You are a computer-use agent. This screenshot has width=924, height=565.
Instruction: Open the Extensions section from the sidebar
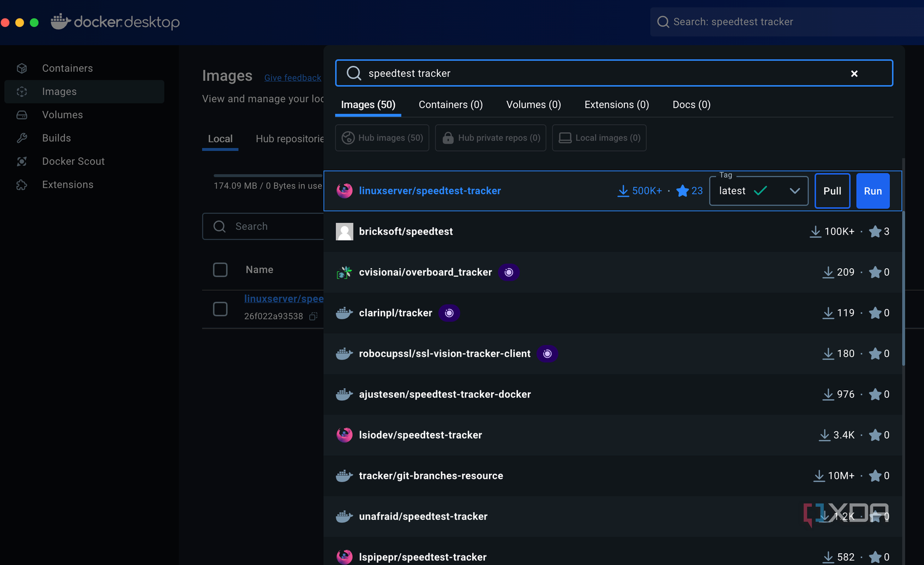(x=68, y=184)
